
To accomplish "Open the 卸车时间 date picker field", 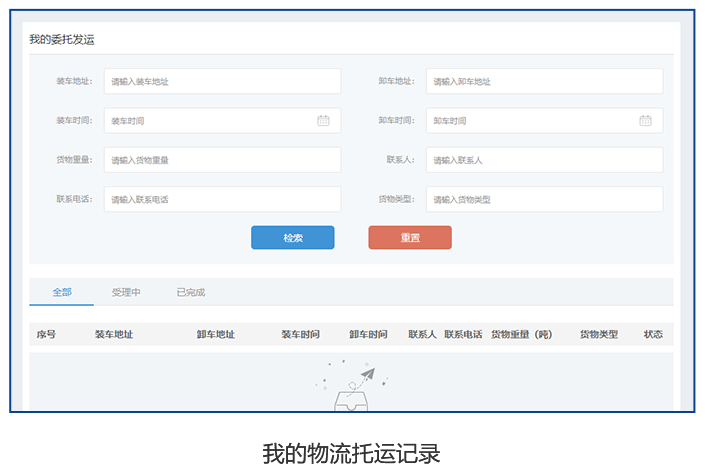I will [x=532, y=121].
